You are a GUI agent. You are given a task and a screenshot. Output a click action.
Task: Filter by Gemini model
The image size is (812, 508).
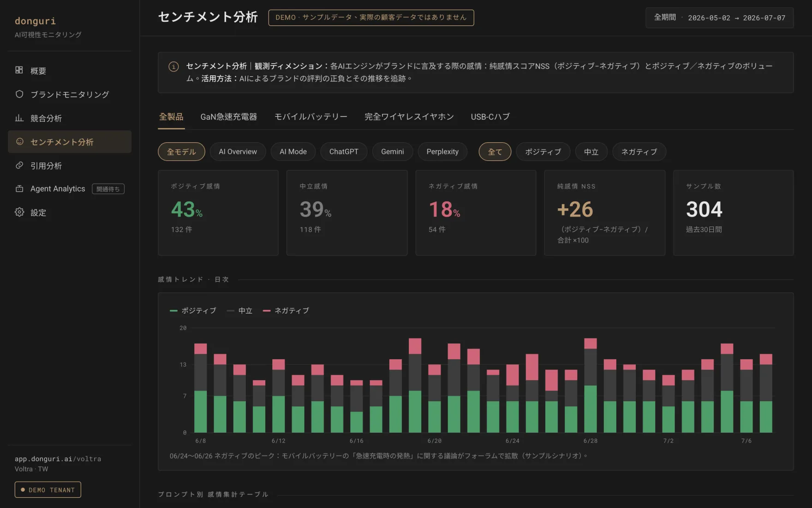pyautogui.click(x=392, y=151)
